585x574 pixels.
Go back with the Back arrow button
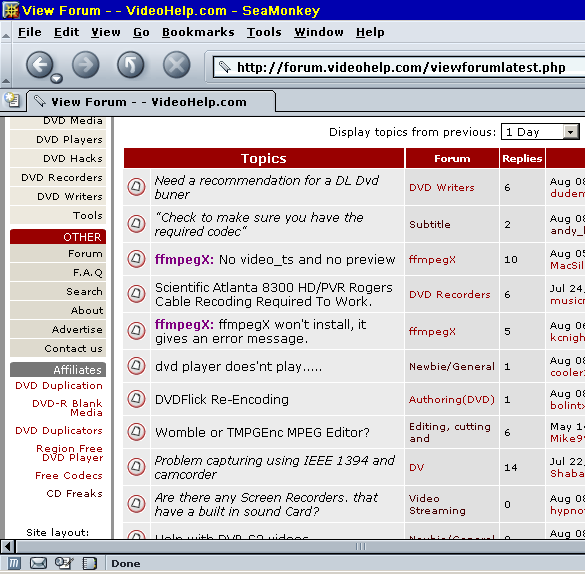40,65
